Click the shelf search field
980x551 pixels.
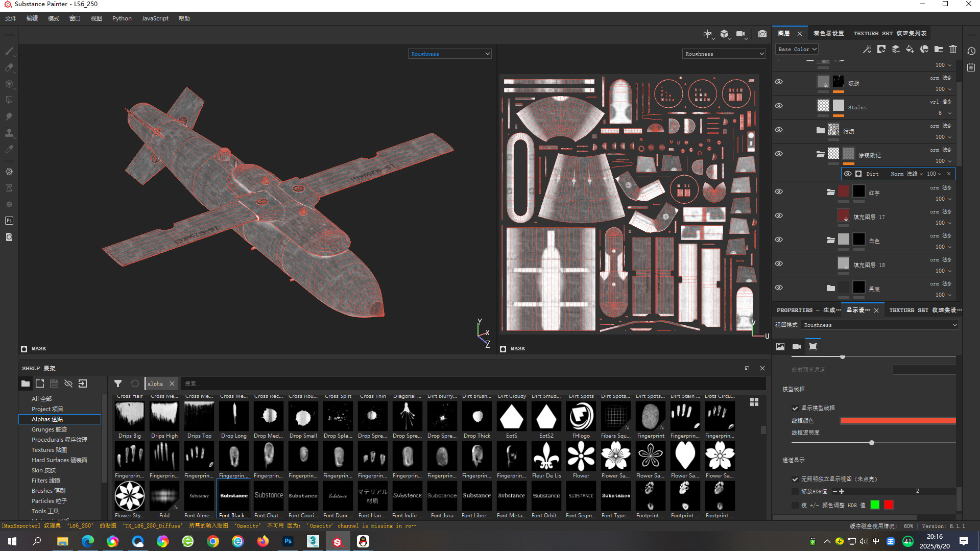point(472,384)
